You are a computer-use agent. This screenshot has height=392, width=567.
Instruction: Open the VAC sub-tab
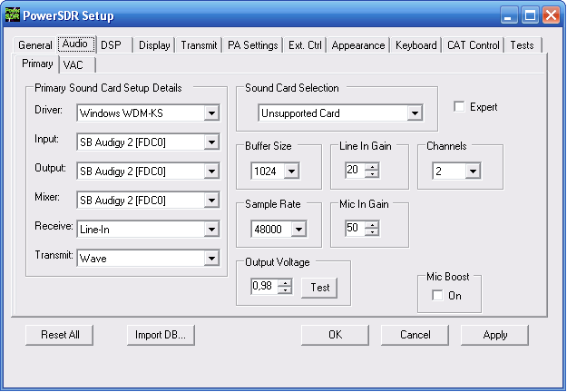point(73,64)
